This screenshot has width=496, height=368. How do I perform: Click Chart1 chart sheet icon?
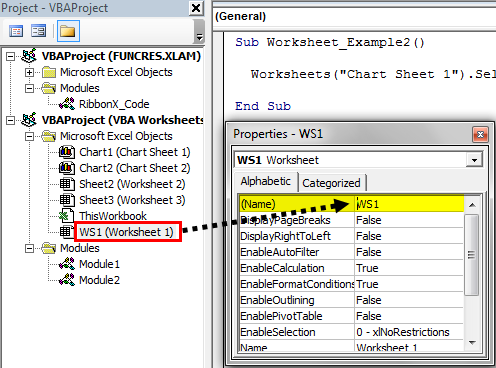(x=67, y=152)
